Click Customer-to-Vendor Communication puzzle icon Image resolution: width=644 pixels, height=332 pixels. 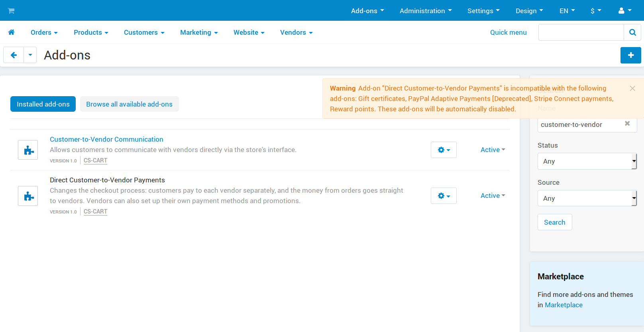click(28, 150)
